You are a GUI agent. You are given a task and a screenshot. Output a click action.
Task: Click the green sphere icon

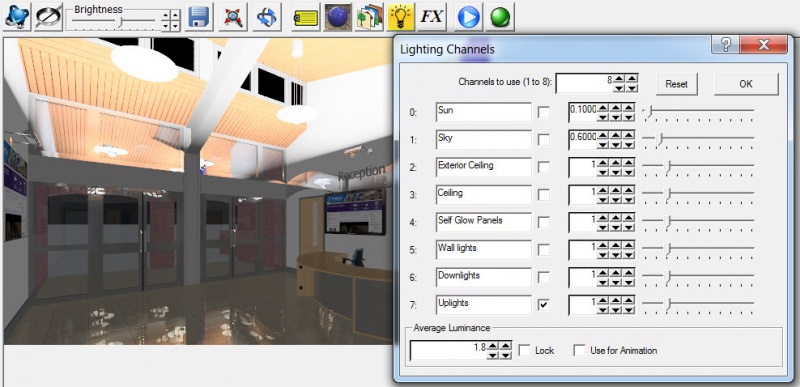pos(499,17)
